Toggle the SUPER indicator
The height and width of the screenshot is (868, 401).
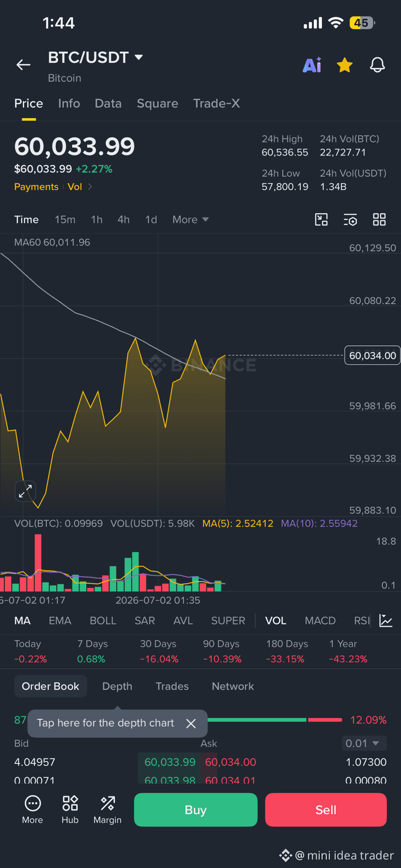[228, 620]
